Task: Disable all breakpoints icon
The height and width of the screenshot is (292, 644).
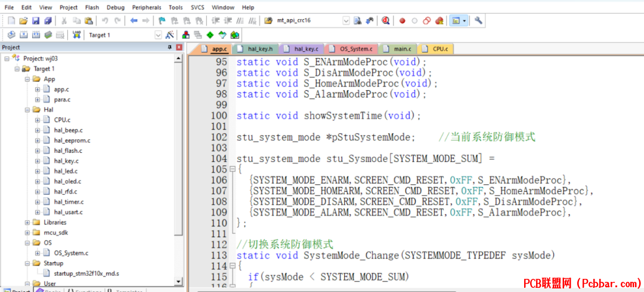Action: [x=427, y=20]
